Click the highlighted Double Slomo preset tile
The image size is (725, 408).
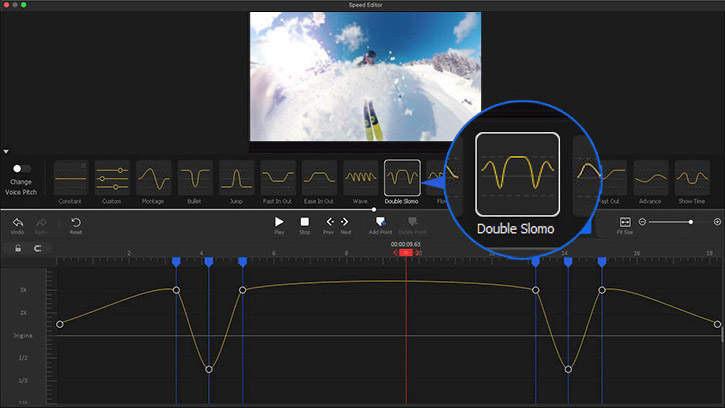point(402,178)
